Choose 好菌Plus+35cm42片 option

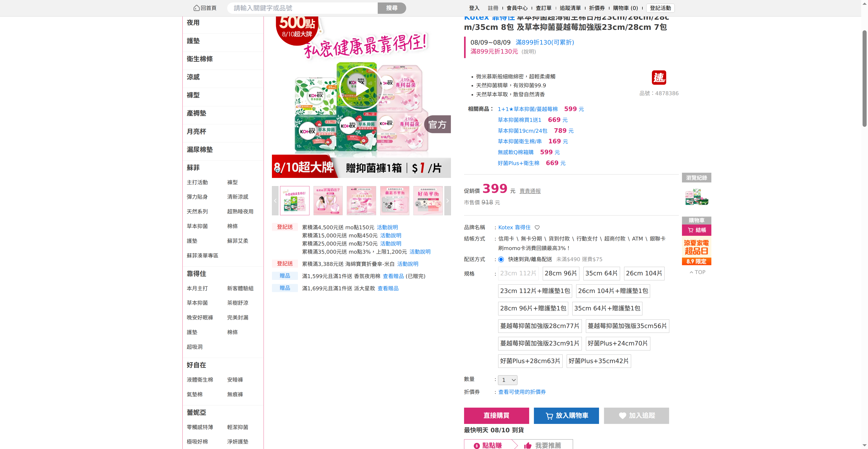(x=599, y=361)
